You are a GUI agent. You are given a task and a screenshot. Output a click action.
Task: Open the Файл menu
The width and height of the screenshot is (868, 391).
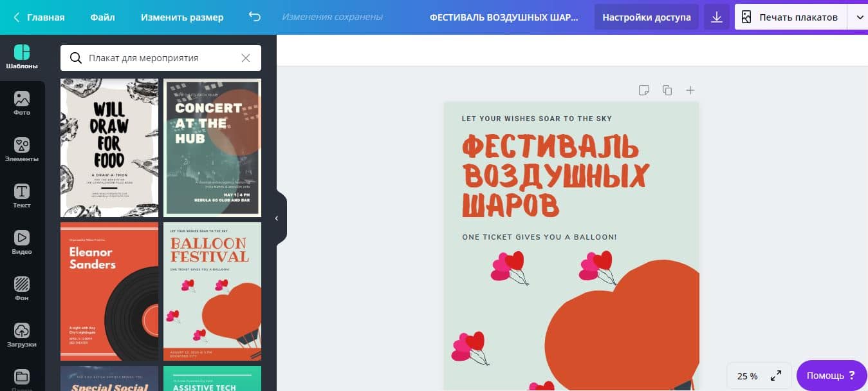click(x=102, y=16)
